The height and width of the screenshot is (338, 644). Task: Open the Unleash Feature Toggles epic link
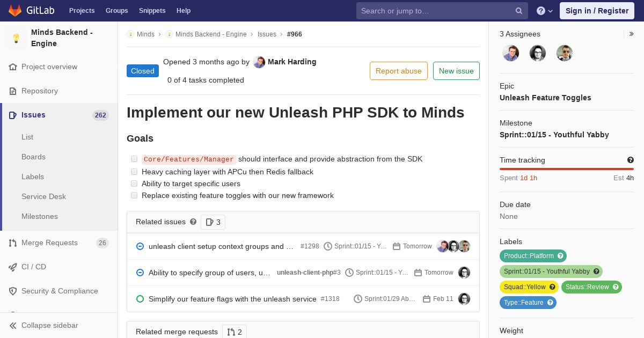(545, 98)
